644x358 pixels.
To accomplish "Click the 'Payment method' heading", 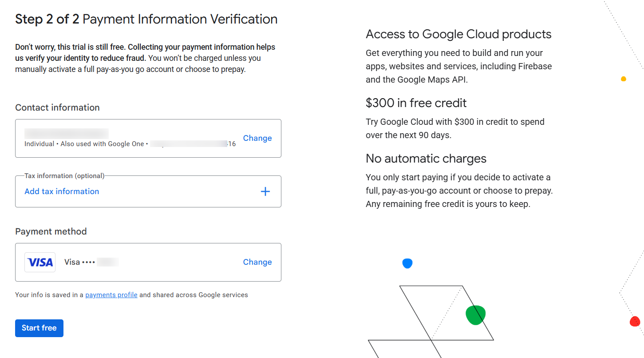I will click(51, 231).
